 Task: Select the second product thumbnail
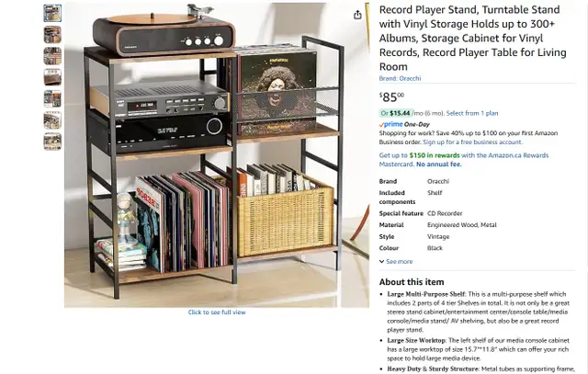point(52,35)
